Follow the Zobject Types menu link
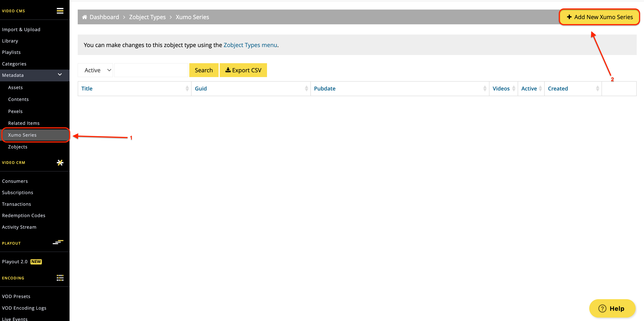The width and height of the screenshot is (644, 321). pyautogui.click(x=250, y=45)
